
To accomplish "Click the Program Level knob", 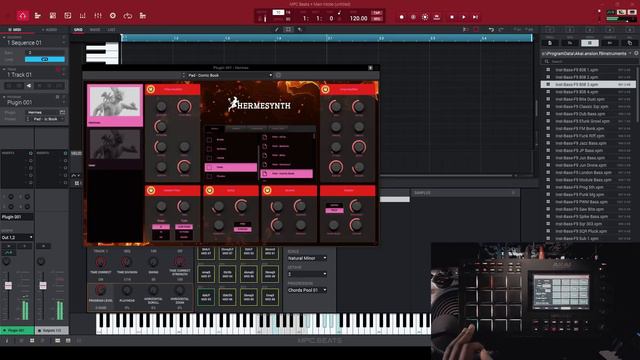I will 100,290.
